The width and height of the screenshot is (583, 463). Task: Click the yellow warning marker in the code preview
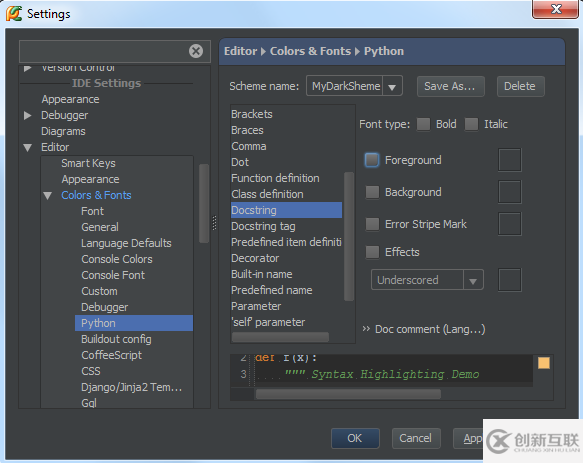click(x=544, y=363)
